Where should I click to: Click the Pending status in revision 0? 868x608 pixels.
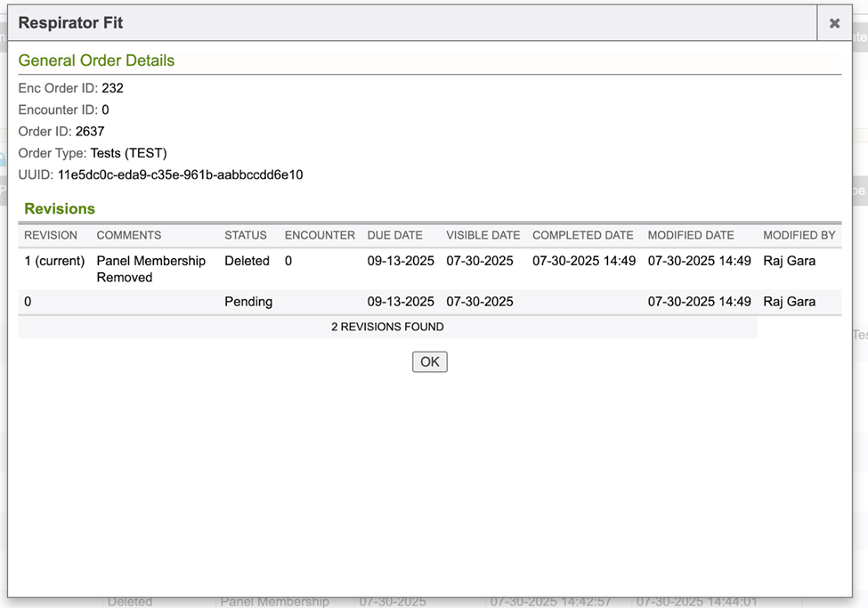248,302
